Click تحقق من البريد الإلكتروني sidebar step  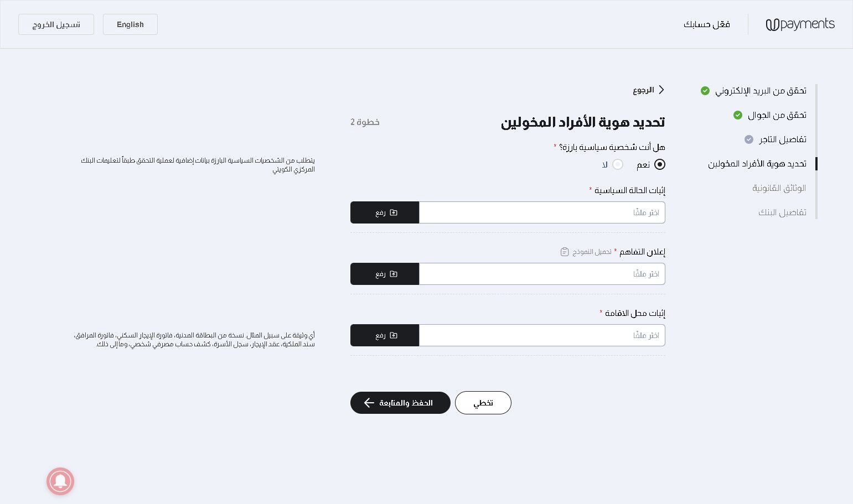[761, 91]
